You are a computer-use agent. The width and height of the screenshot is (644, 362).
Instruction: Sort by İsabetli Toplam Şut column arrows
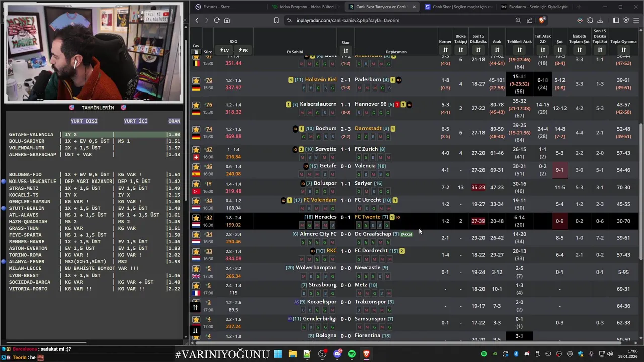[x=579, y=50]
